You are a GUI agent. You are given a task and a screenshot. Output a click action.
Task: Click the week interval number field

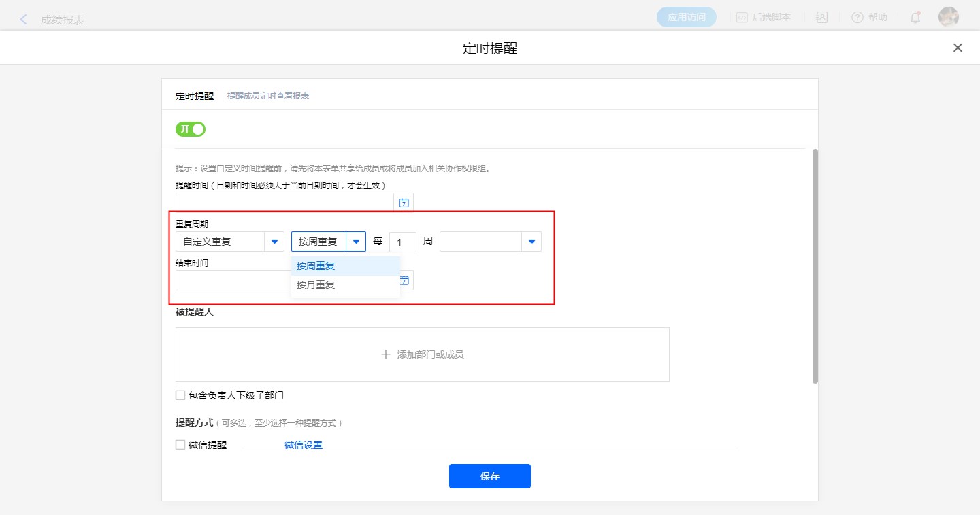click(x=402, y=242)
